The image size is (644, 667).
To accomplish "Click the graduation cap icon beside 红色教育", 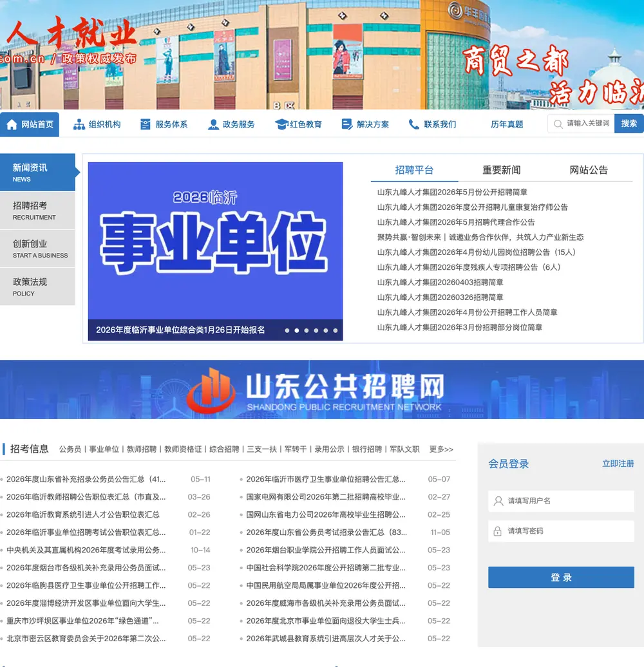I will click(281, 124).
